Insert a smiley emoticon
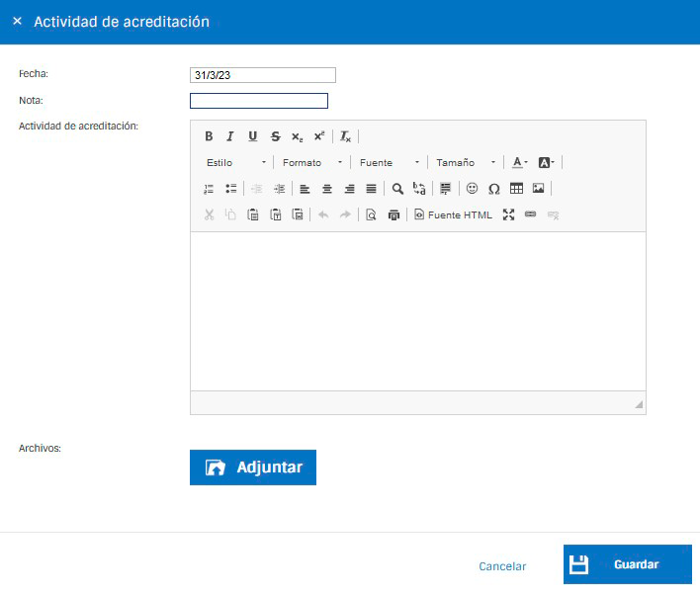 coord(472,189)
